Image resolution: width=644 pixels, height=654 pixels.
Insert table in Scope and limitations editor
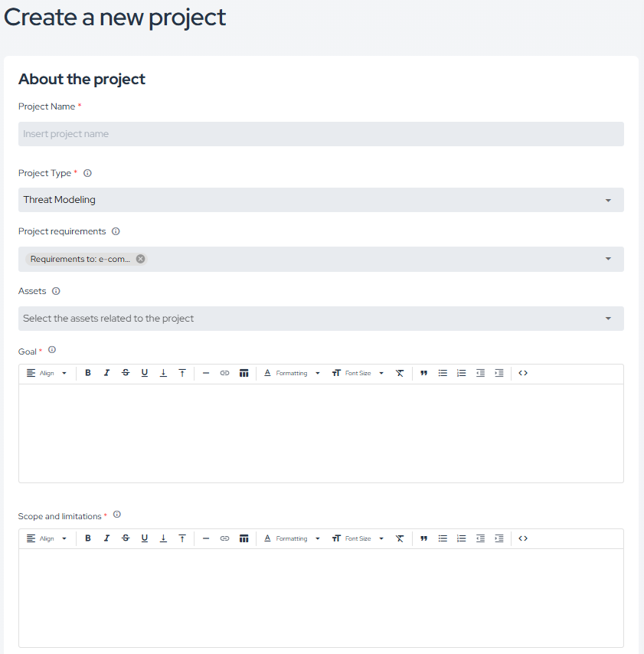[x=244, y=538]
